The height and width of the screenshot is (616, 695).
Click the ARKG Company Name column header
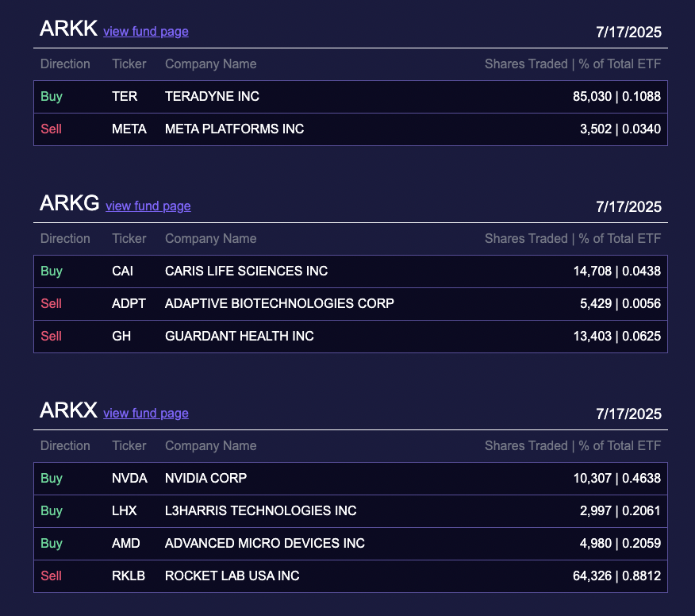point(210,239)
